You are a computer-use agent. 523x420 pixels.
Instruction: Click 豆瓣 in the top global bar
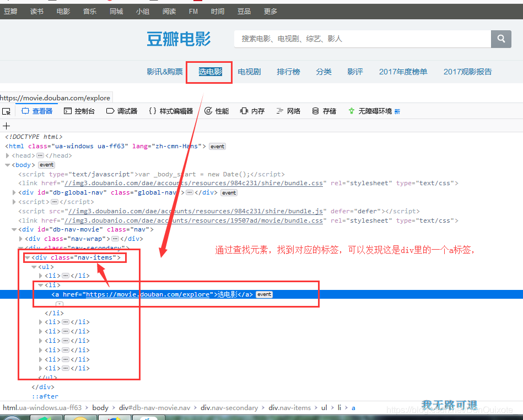point(10,12)
